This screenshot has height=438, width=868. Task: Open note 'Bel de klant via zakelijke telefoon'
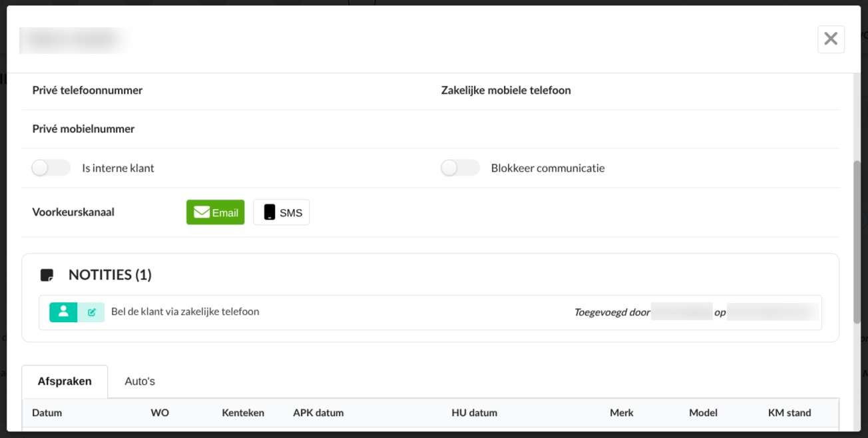[x=185, y=312]
